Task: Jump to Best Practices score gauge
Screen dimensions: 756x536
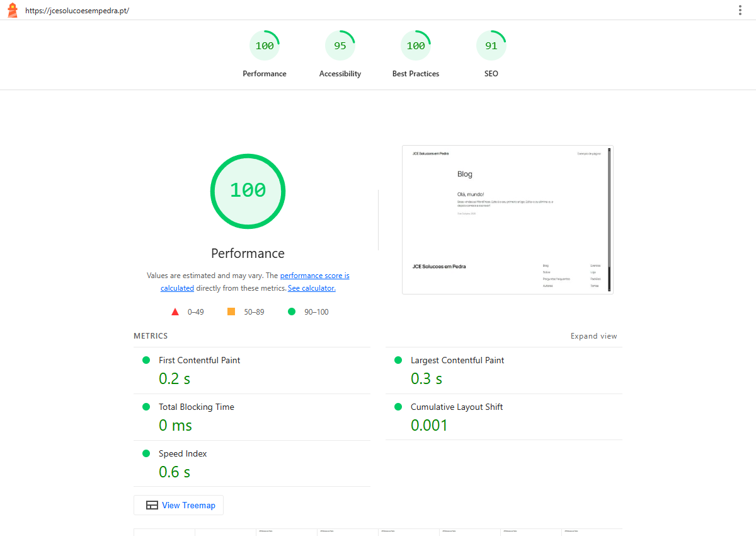Action: (x=416, y=54)
